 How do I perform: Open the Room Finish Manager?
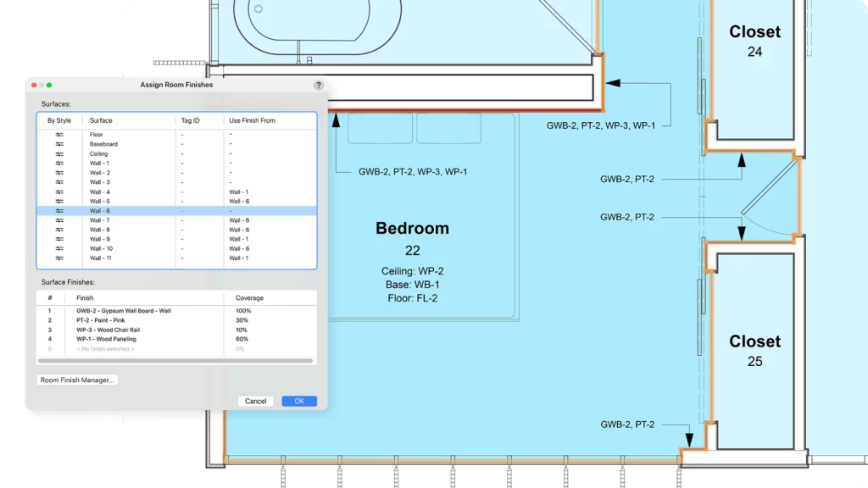tap(77, 380)
